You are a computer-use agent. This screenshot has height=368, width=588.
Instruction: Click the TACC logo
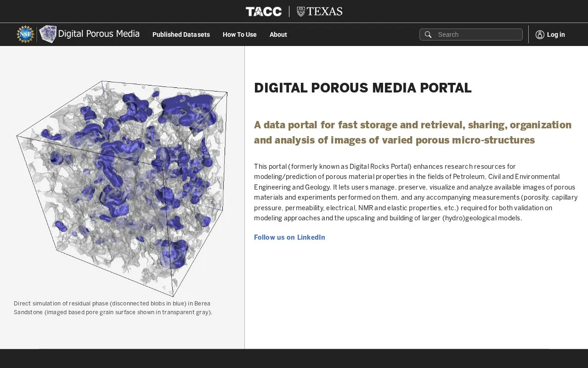tap(264, 11)
